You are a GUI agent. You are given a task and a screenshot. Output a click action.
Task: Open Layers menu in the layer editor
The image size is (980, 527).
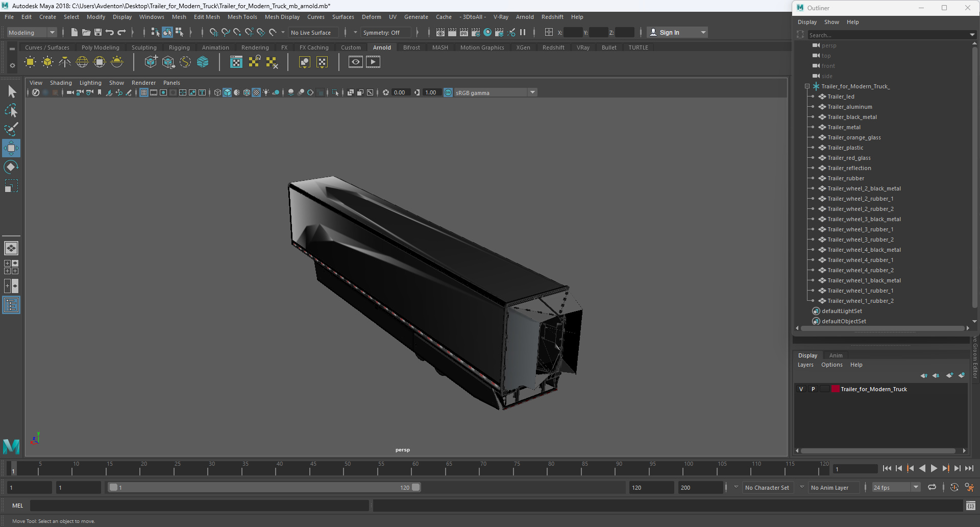pyautogui.click(x=805, y=365)
